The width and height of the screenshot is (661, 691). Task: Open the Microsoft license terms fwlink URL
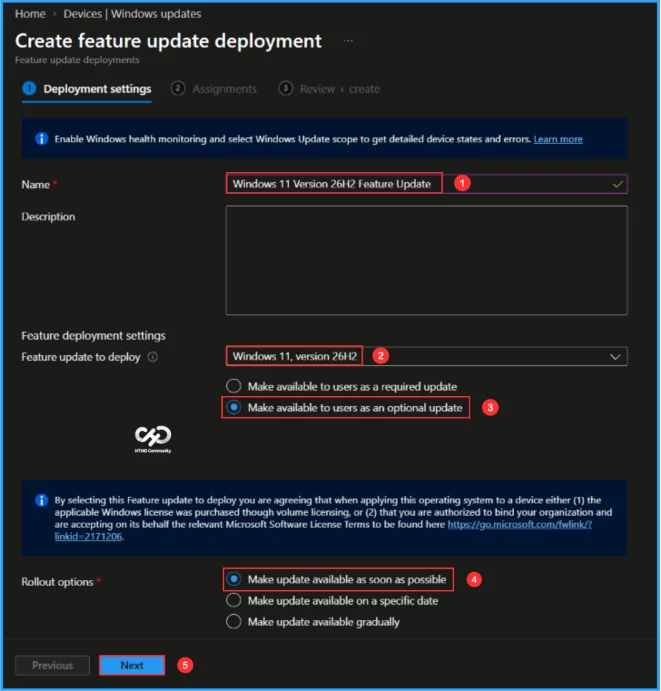pyautogui.click(x=520, y=524)
